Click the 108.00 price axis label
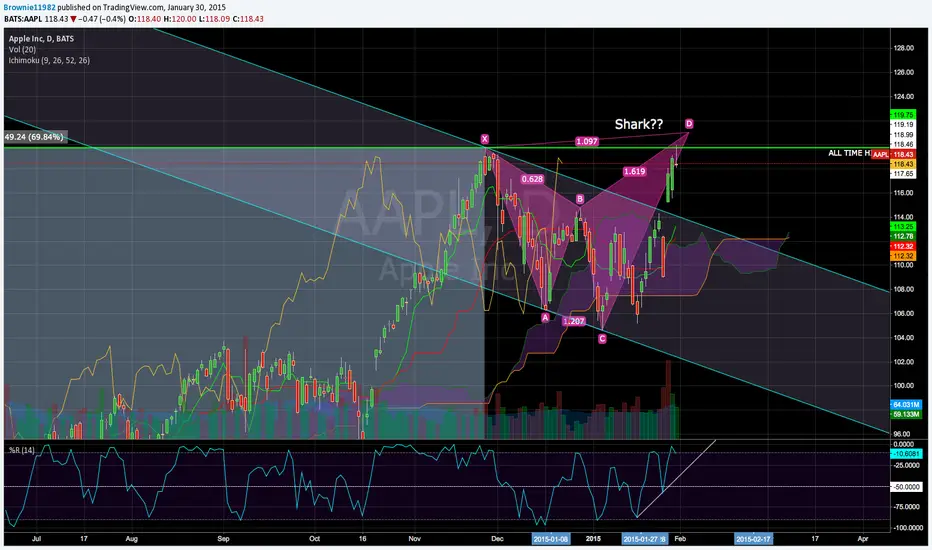 [x=903, y=290]
